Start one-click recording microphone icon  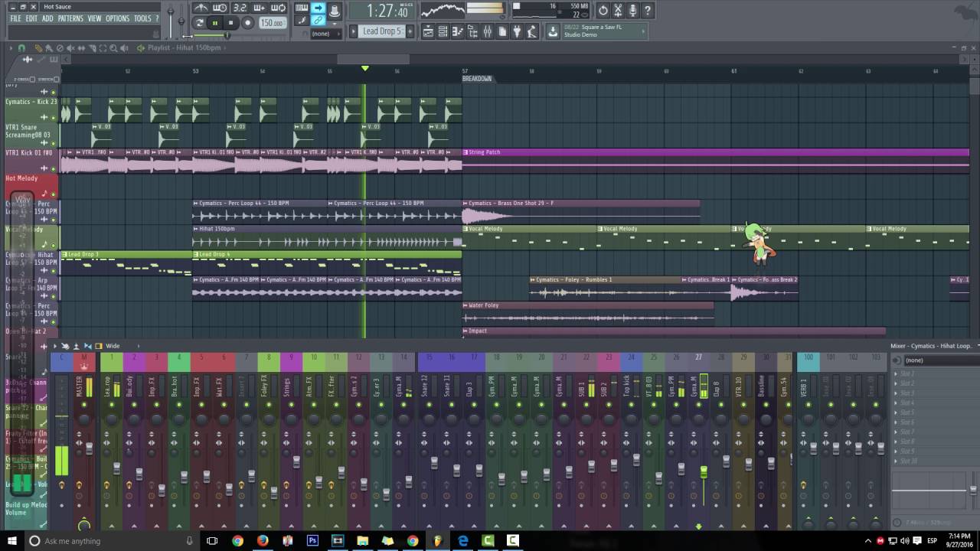[632, 10]
